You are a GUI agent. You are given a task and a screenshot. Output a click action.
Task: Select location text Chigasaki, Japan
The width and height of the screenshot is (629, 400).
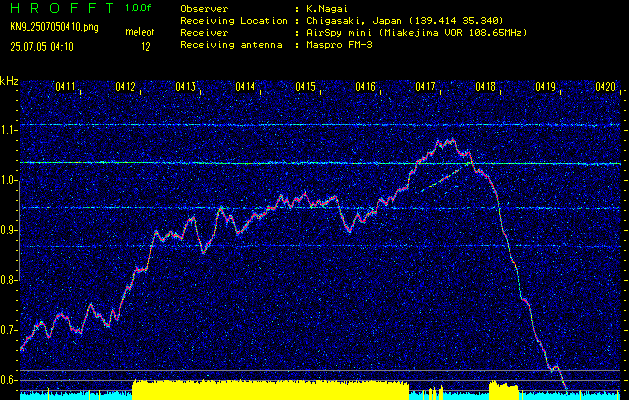point(357,21)
